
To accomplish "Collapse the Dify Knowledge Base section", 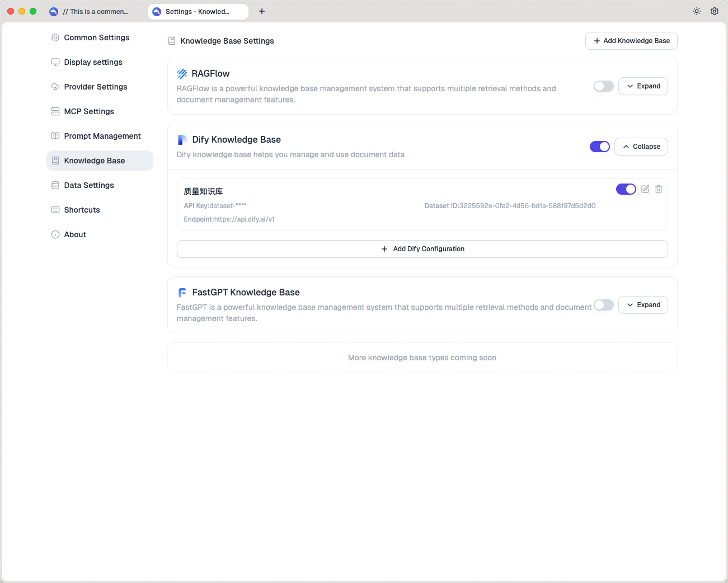I will pyautogui.click(x=641, y=147).
